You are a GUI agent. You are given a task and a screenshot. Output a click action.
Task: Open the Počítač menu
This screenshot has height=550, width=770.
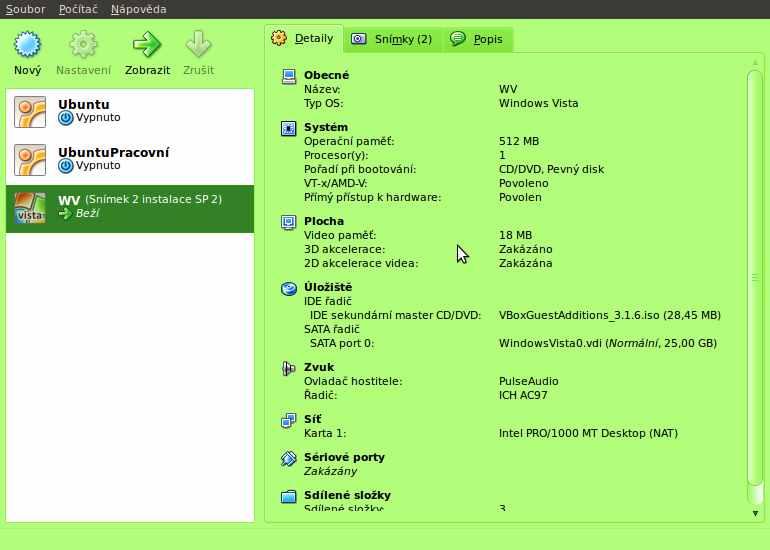(78, 9)
